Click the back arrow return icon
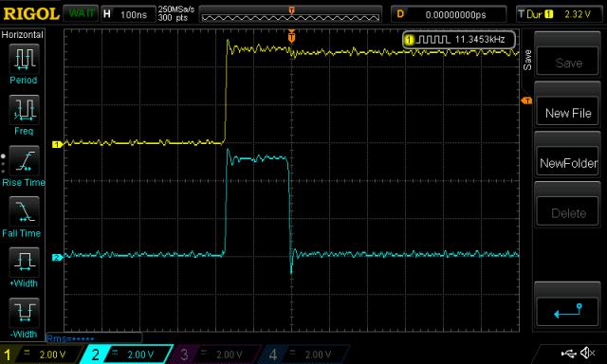 (567, 311)
